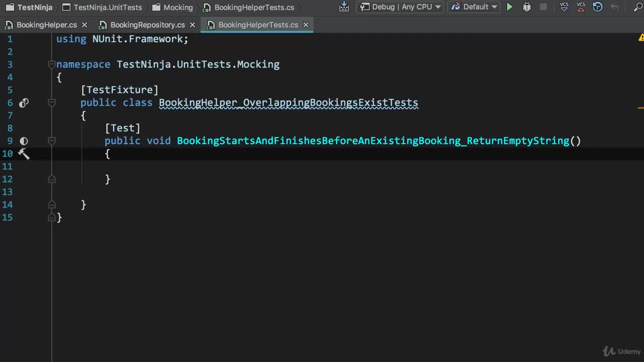Screen dimensions: 644x362
Task: Click the VCS commit icon
Action: [x=581, y=7]
